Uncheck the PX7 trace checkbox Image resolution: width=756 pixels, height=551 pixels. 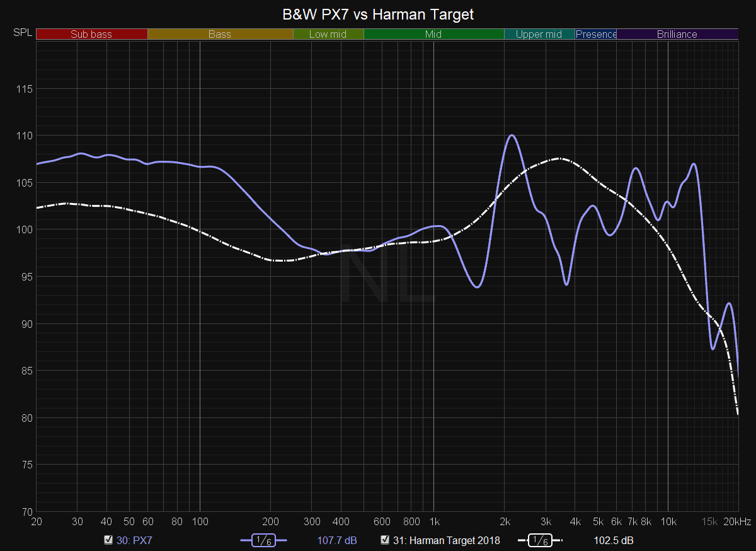[109, 540]
